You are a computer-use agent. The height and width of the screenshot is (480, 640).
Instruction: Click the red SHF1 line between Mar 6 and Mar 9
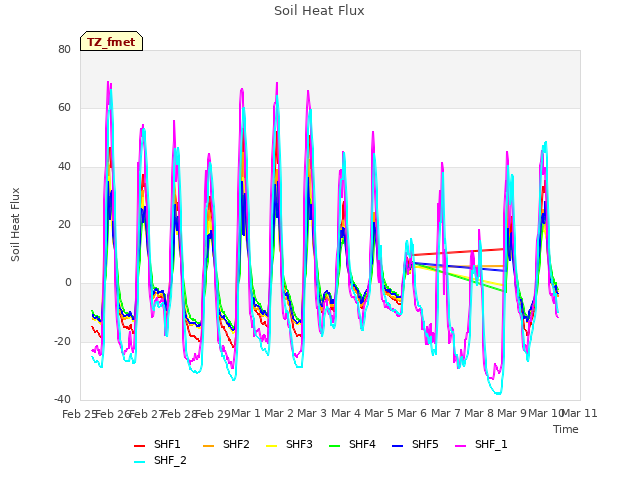pyautogui.click(x=457, y=252)
